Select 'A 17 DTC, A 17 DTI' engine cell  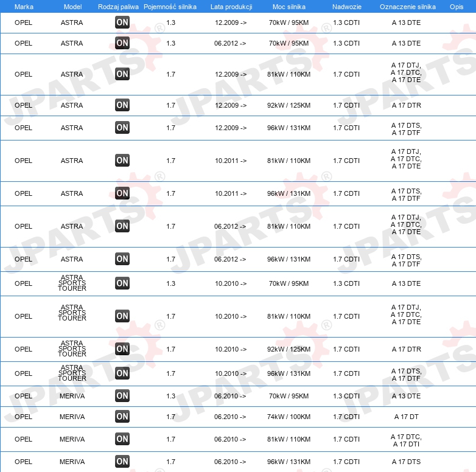(x=406, y=440)
